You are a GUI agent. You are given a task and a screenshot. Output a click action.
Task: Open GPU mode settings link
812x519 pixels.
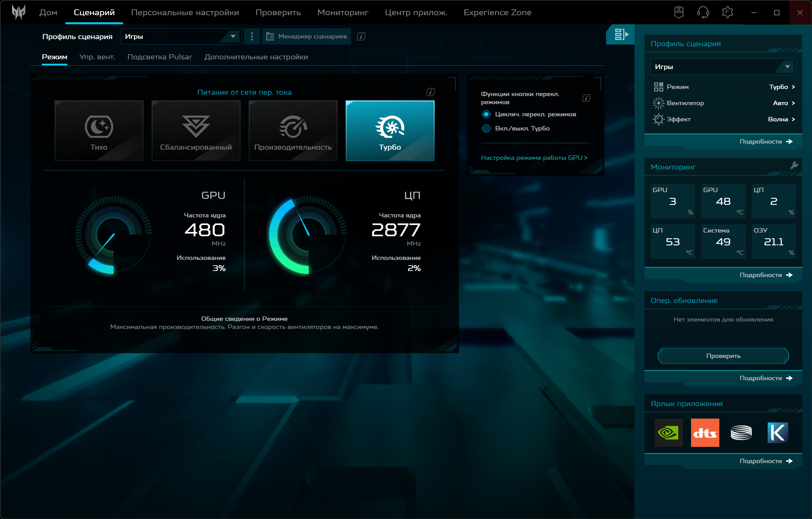point(534,158)
